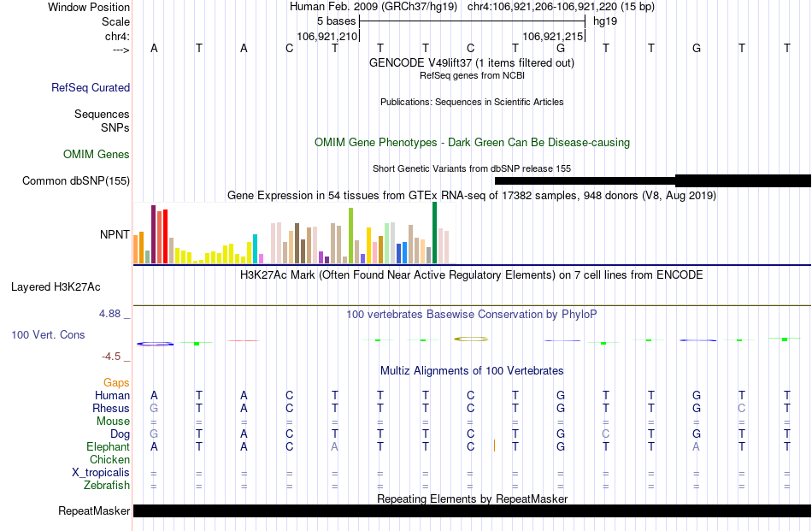
Task: Click the 4.88 conservation maximum value
Action: click(x=109, y=314)
